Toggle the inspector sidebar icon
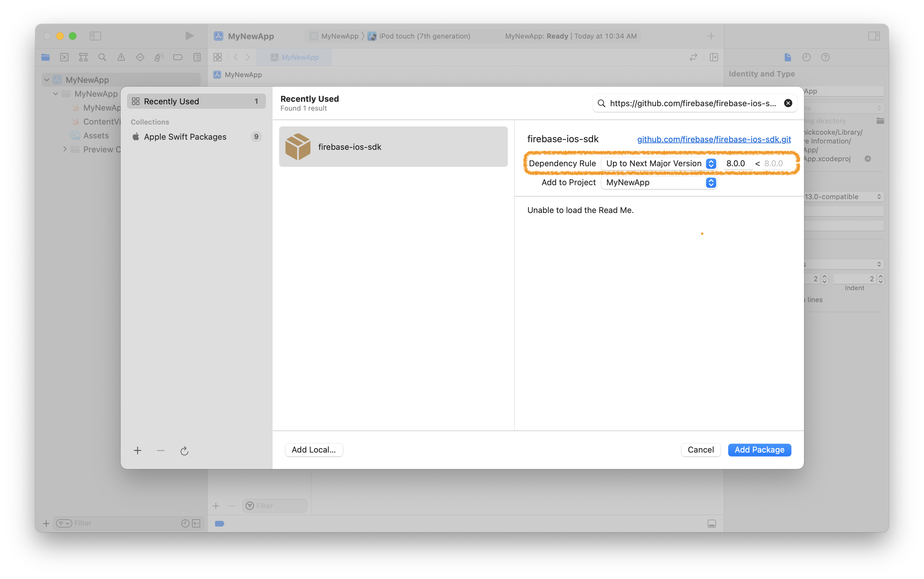 pyautogui.click(x=874, y=36)
